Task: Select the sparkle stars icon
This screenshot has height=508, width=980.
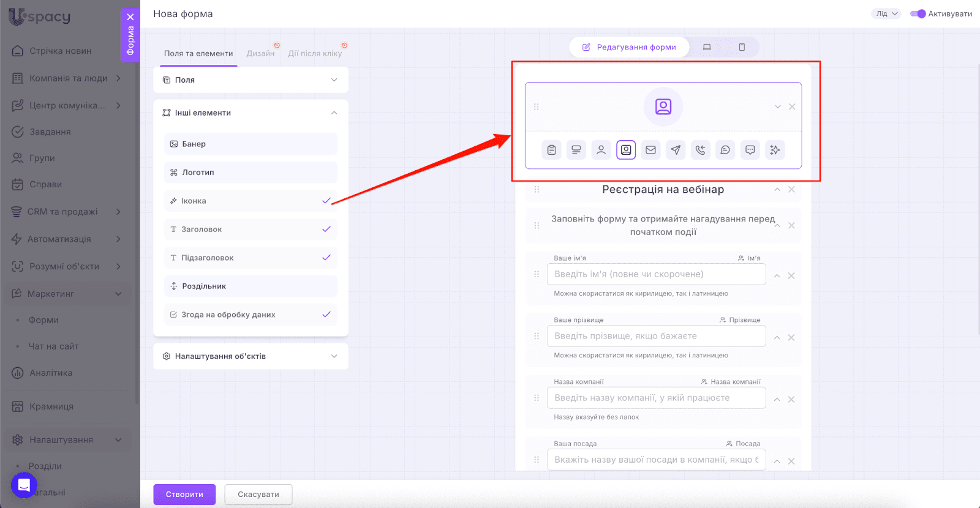Action: (775, 150)
